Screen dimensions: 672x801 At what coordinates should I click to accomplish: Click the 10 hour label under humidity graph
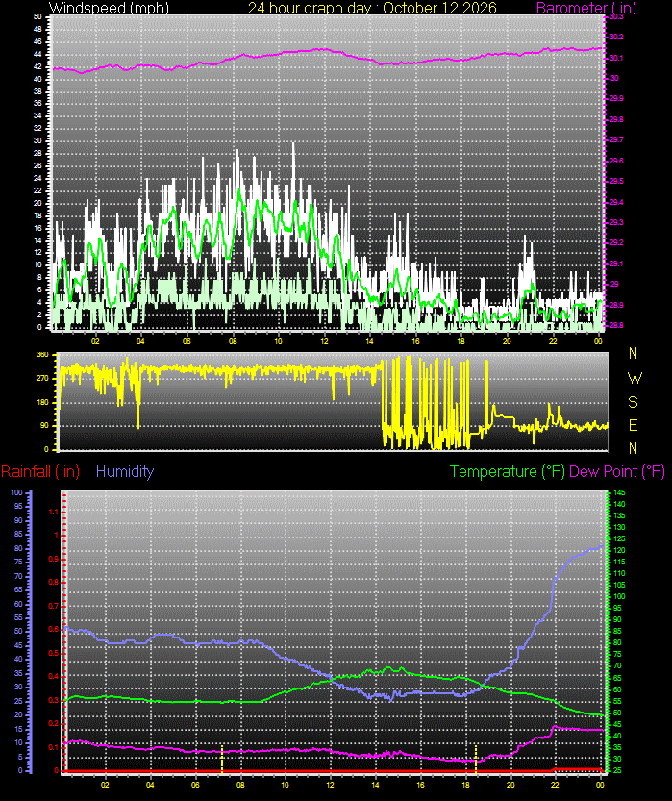click(285, 785)
